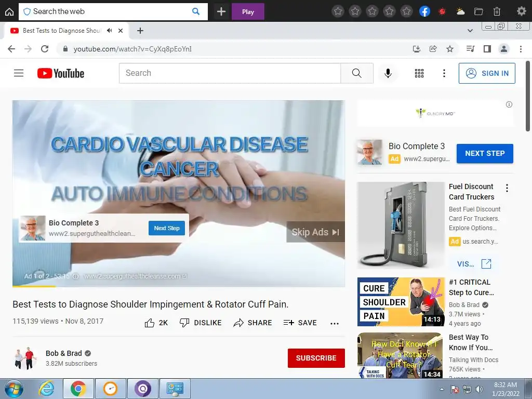The width and height of the screenshot is (532, 399).
Task: Open '#1 CRITICAL Step to Cure' title
Action: click(471, 287)
